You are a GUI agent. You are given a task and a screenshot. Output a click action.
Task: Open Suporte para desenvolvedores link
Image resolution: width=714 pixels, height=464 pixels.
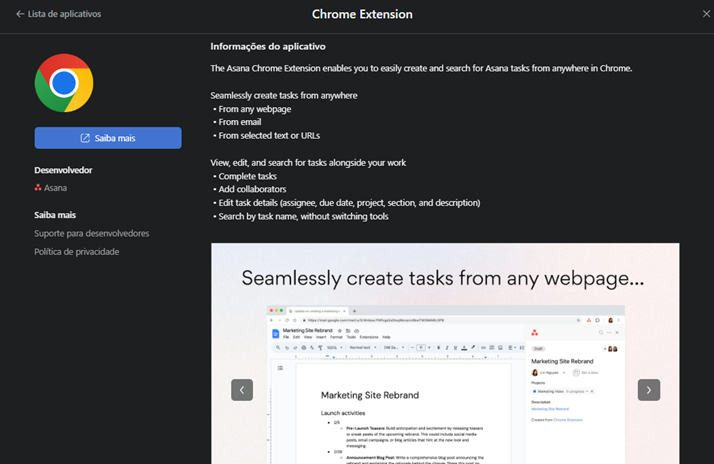pos(92,233)
